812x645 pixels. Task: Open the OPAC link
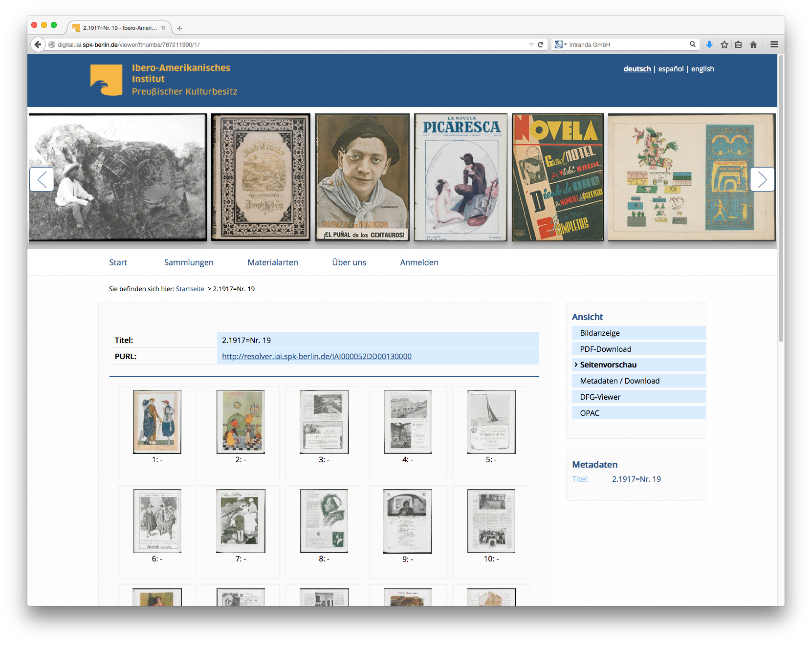coord(638,413)
